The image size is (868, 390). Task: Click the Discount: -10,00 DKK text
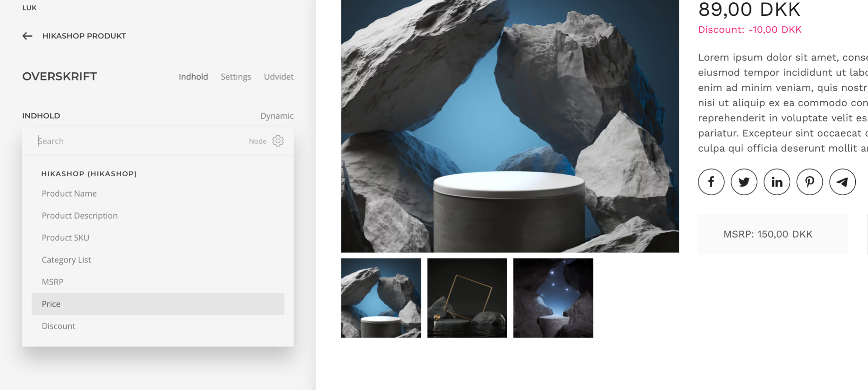(750, 30)
